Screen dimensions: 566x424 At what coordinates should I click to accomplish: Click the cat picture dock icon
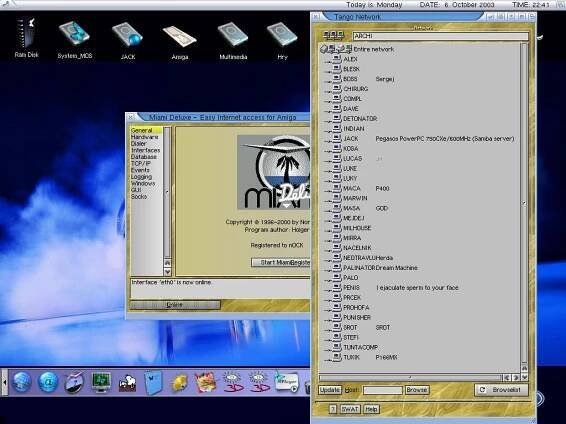(205, 383)
